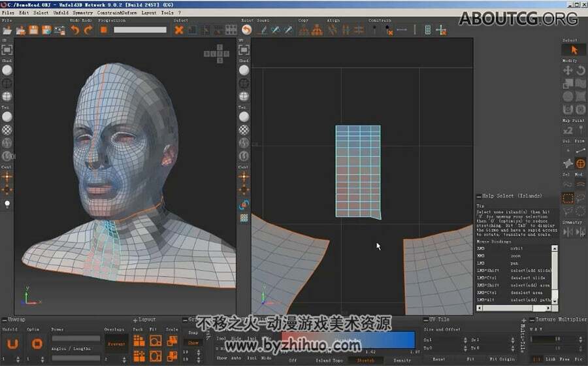The height and width of the screenshot is (366, 588).
Task: Click the UV Tile Fit button
Action: pyautogui.click(x=470, y=359)
